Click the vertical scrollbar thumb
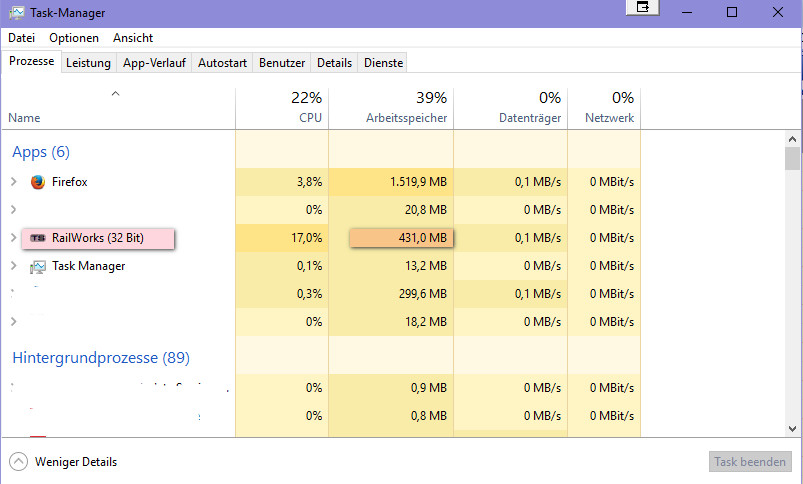Screen dimensions: 803x484 click(792, 159)
